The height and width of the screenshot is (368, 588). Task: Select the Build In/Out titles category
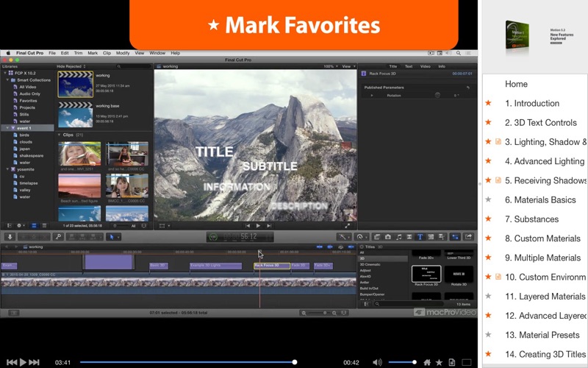369,289
